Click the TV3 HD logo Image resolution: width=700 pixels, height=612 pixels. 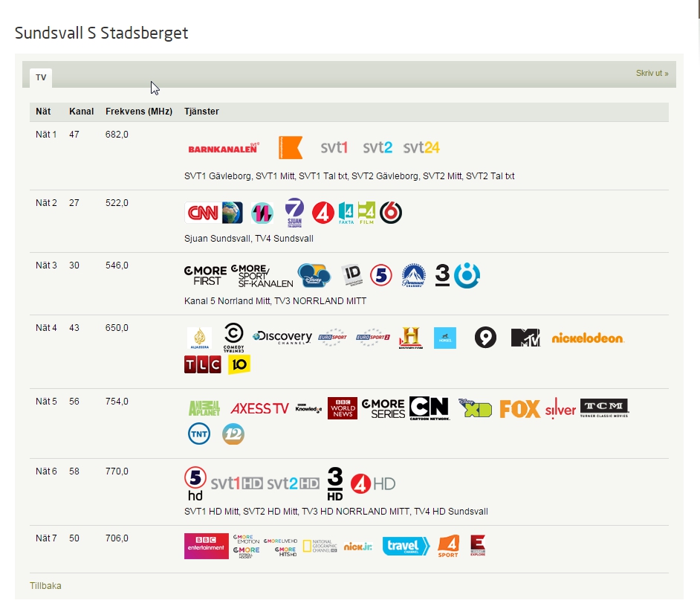pos(335,484)
